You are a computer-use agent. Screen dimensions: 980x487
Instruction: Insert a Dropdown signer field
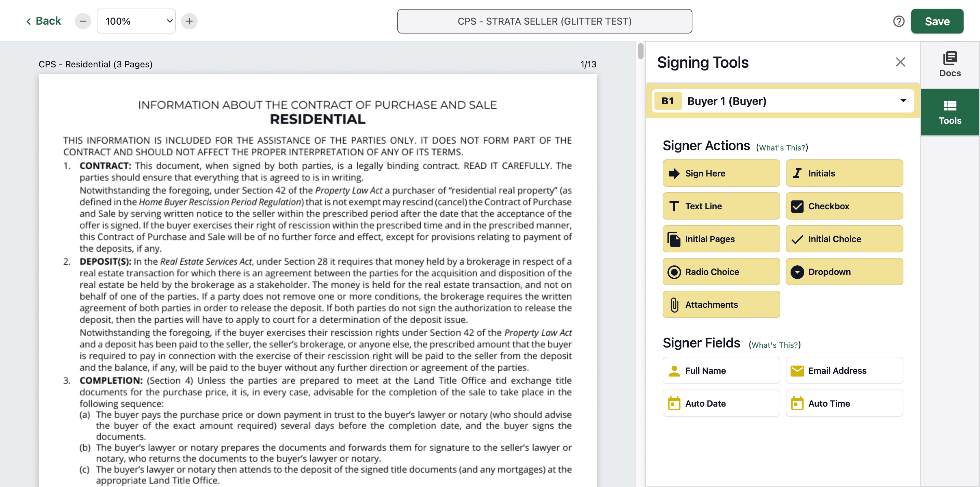click(844, 272)
